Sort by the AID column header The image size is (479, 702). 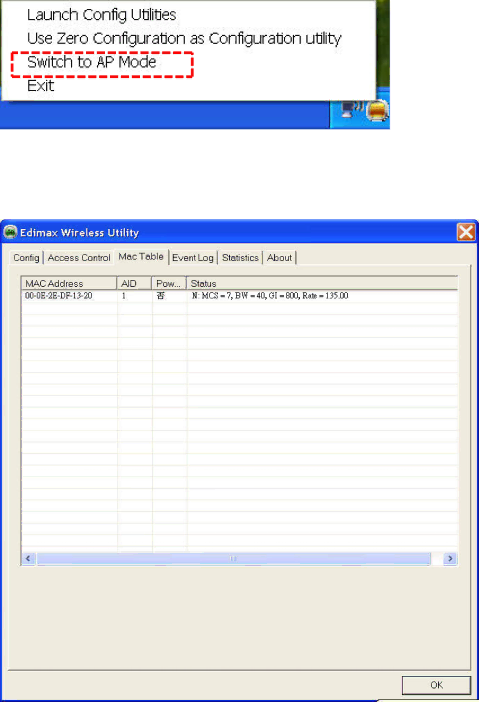[134, 283]
